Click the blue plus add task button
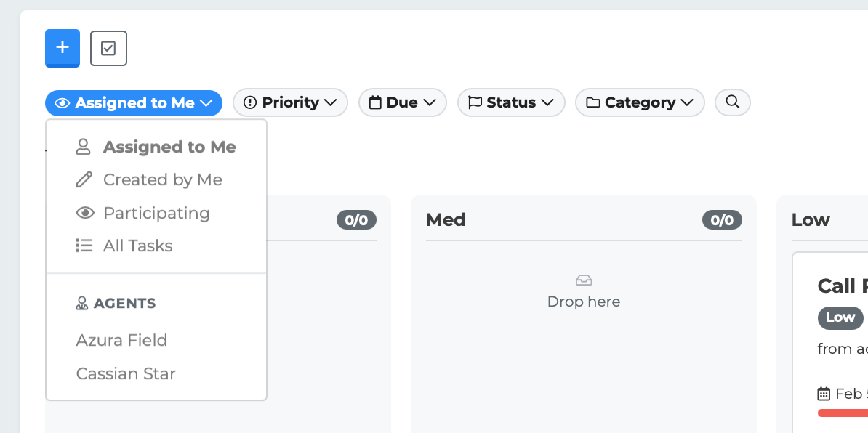 pos(63,48)
